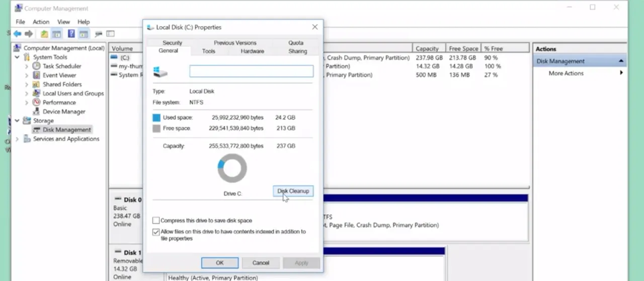Switch to the Previous Versions tab
This screenshot has height=281, width=644.
tap(235, 43)
